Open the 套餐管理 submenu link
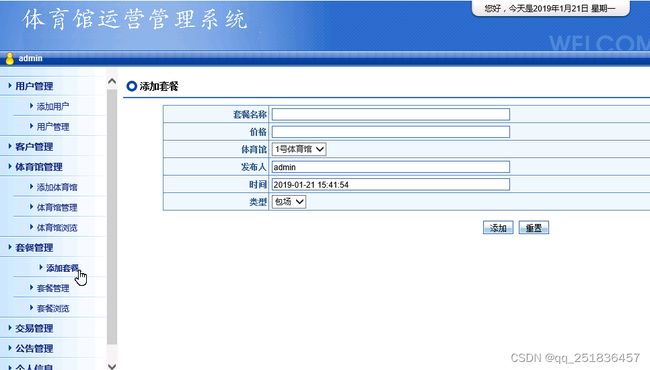650x370 pixels. [x=53, y=288]
